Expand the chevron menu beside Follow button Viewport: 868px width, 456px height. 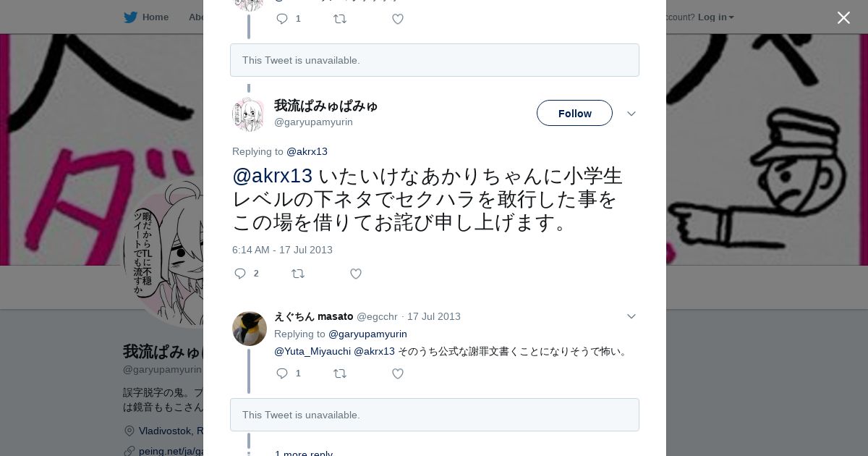(631, 114)
